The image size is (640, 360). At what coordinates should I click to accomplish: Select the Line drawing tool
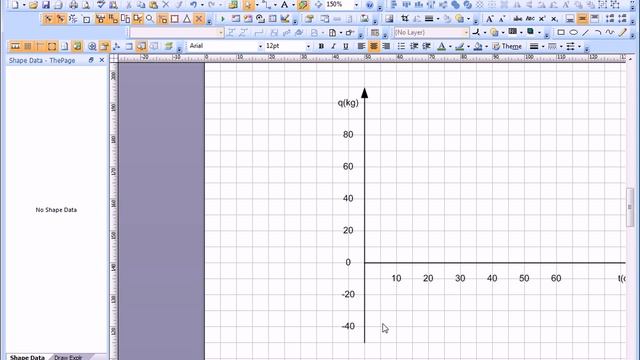586,32
